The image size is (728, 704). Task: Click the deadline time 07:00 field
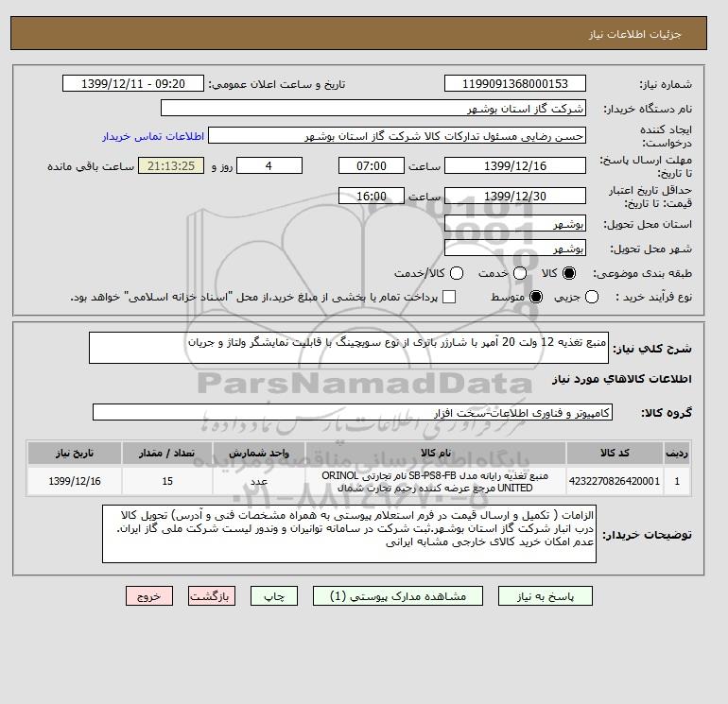[372, 165]
